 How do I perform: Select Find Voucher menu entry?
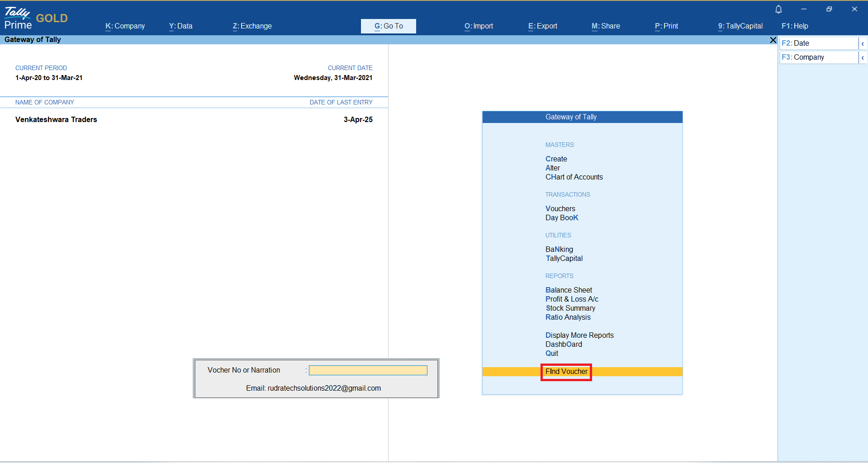566,372
